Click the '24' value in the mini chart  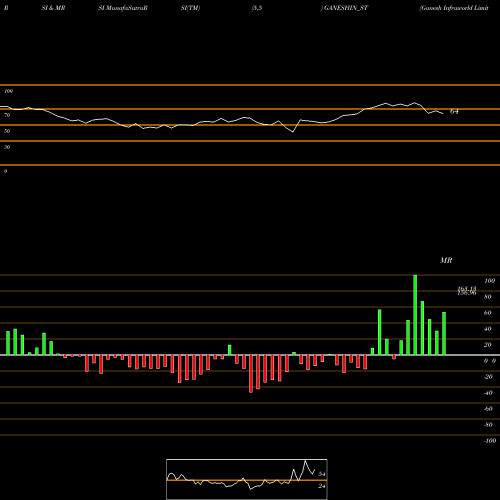tap(322, 486)
